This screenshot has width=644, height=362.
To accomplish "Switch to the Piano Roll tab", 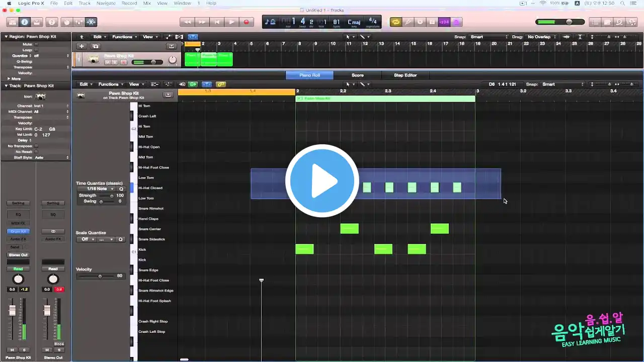I will (x=309, y=75).
